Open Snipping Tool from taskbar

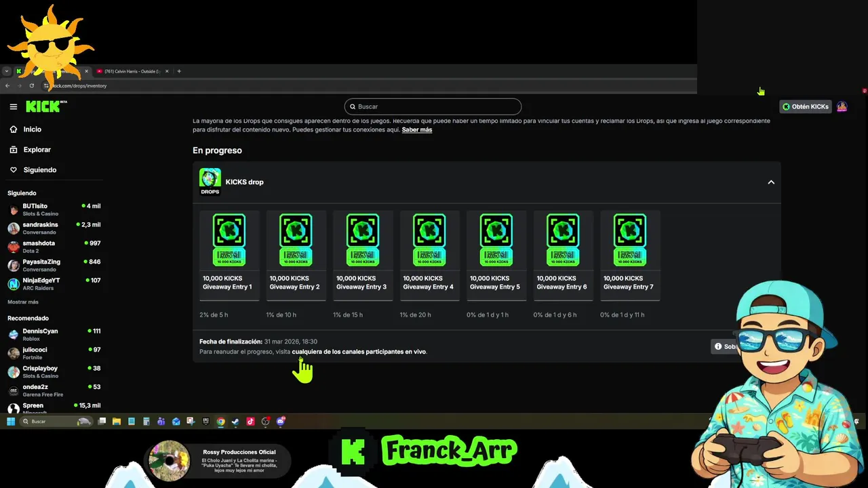coord(191,422)
